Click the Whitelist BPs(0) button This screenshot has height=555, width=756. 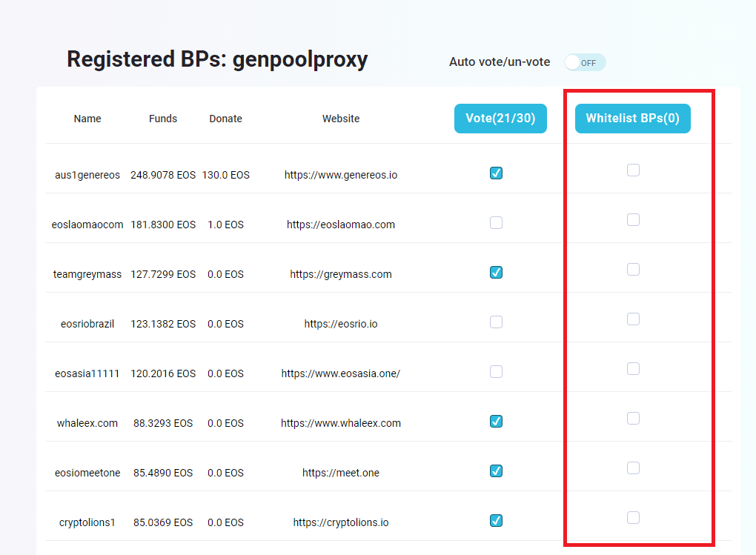(x=632, y=119)
